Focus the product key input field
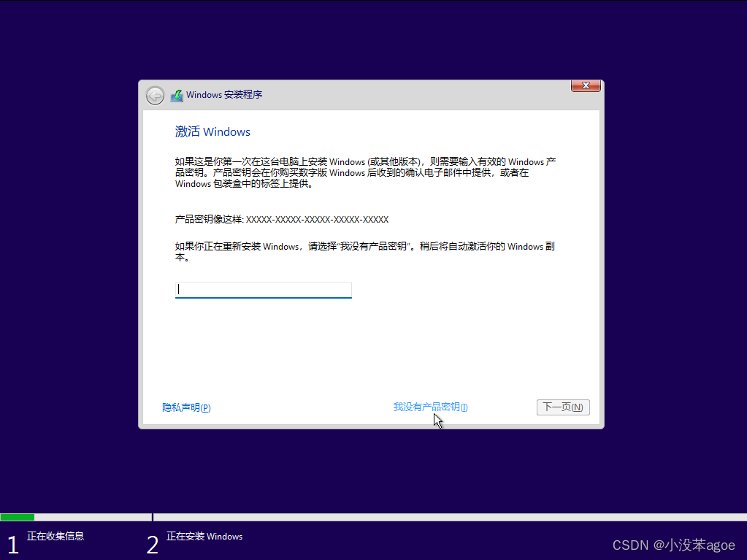The width and height of the screenshot is (747, 560). [264, 290]
